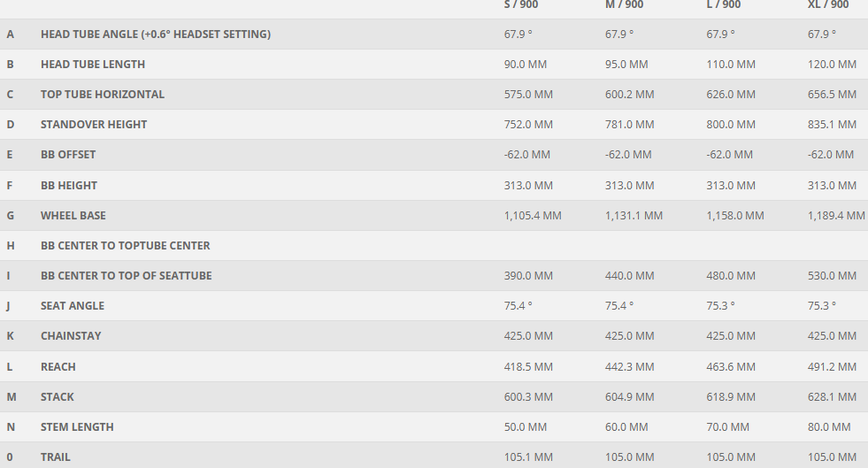
Task: Click the Seat Angle row label
Action: [x=73, y=306]
